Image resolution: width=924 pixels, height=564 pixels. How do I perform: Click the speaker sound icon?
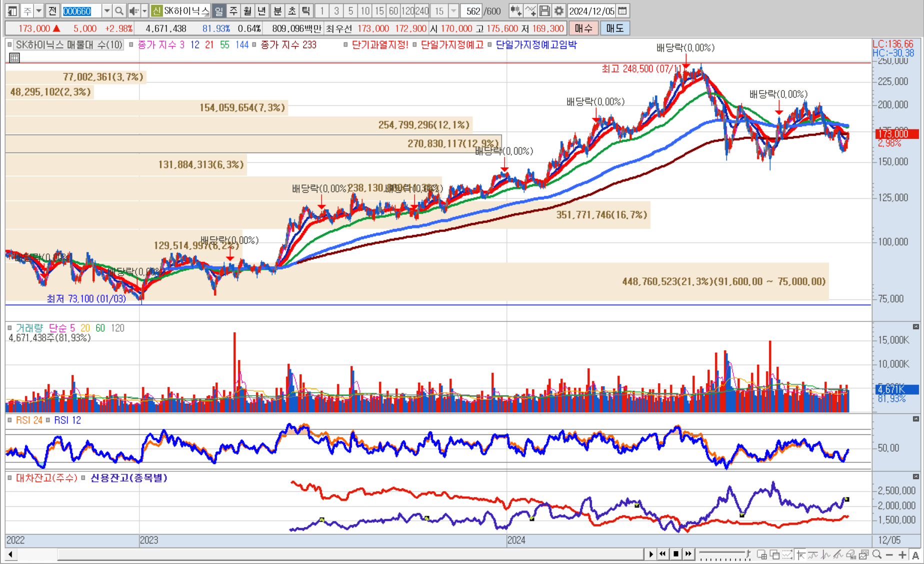pos(133,10)
